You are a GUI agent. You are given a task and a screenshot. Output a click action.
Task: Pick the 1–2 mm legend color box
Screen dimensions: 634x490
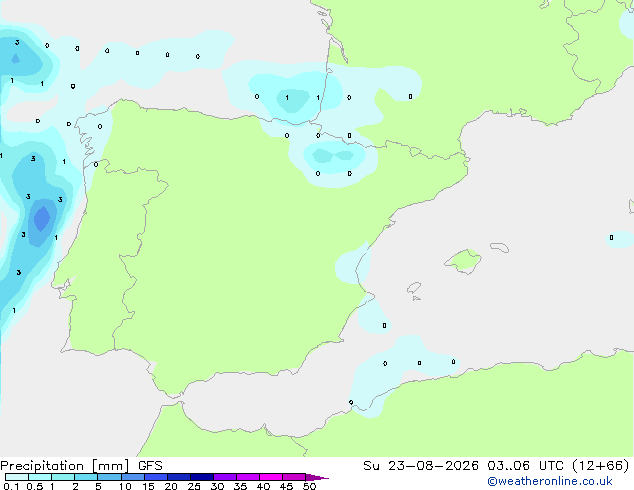click(x=63, y=477)
